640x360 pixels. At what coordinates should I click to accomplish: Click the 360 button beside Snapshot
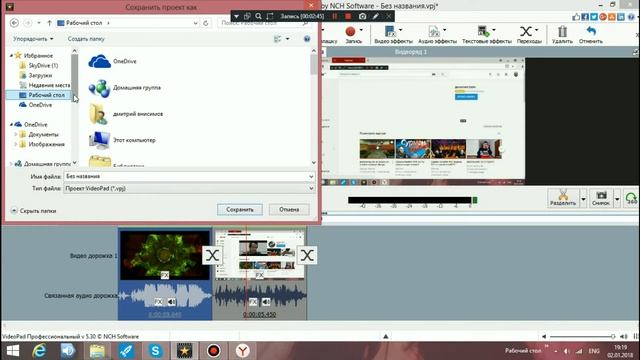pos(632,198)
